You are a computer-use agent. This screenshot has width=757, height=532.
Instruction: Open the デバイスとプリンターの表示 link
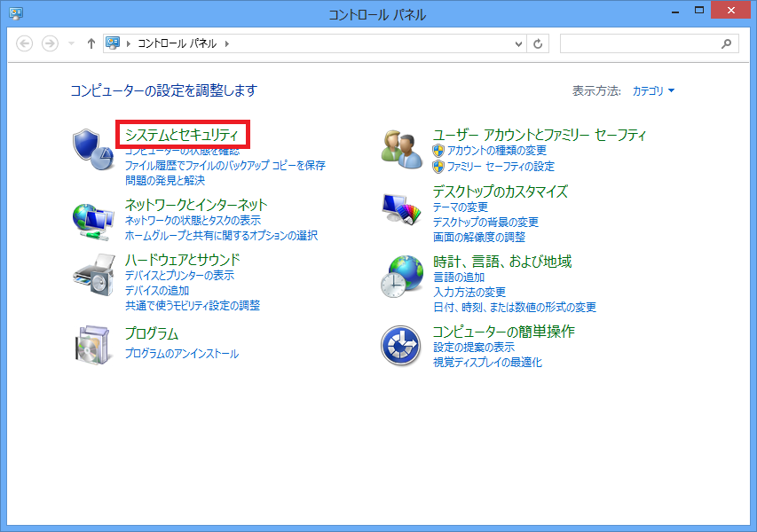[x=179, y=276]
